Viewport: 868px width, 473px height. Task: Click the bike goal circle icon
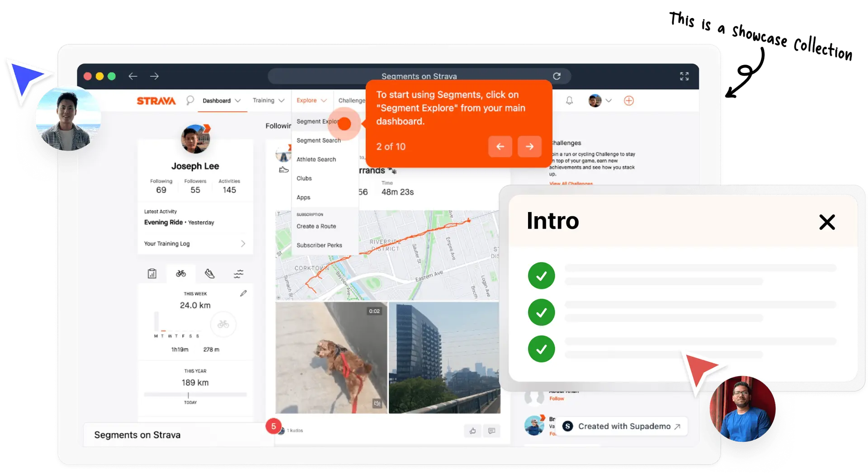tap(223, 324)
